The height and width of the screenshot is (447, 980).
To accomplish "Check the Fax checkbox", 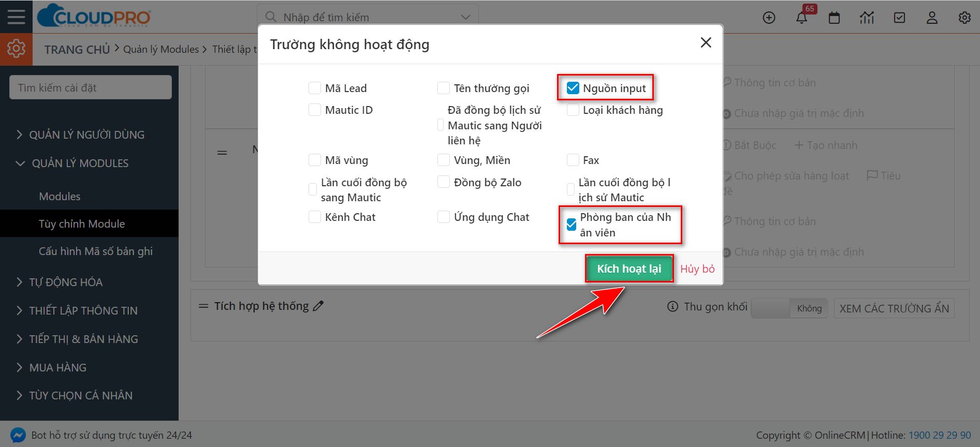I will (573, 160).
